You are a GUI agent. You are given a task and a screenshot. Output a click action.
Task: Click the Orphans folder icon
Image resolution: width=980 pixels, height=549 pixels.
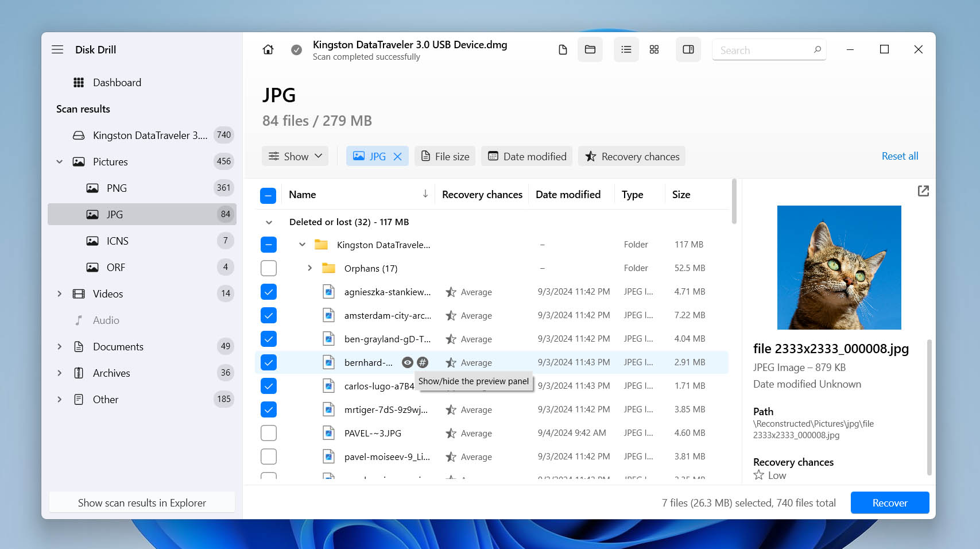click(328, 268)
